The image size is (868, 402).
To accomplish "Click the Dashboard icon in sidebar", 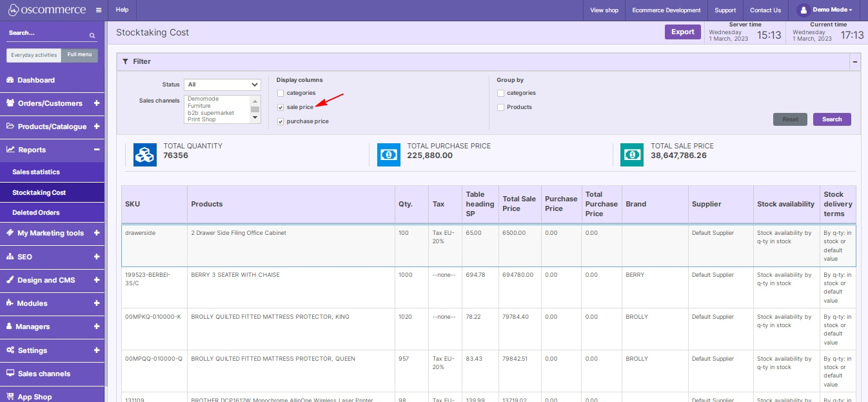I will pos(10,80).
